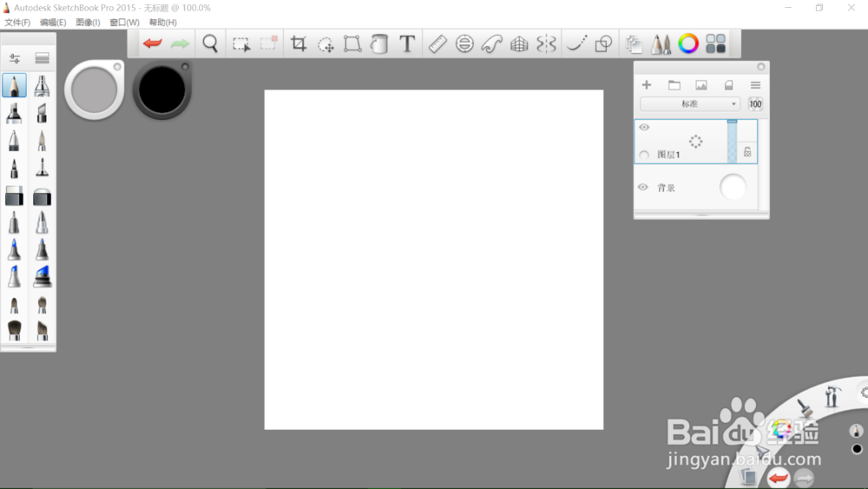The height and width of the screenshot is (489, 868).
Task: Select the blue ink bottle brush
Action: coord(42,276)
